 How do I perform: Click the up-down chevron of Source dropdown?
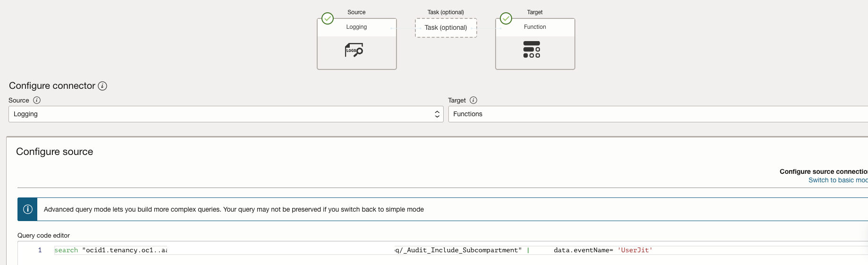[437, 114]
